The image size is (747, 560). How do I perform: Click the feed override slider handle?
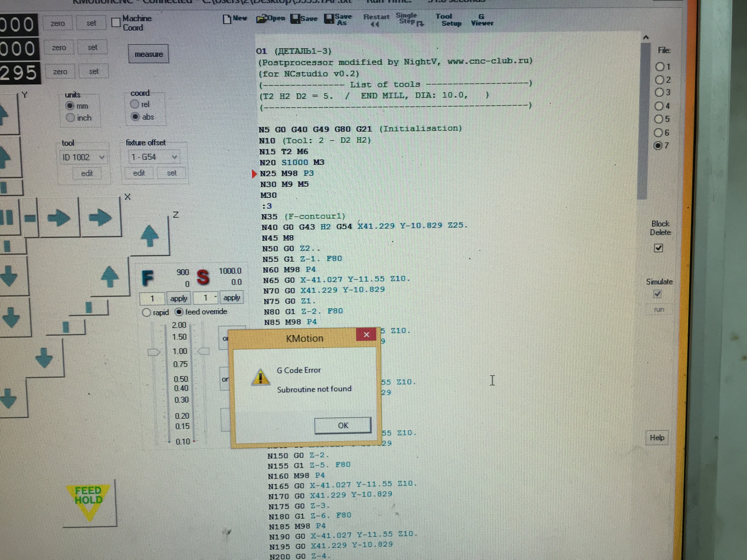pyautogui.click(x=154, y=353)
